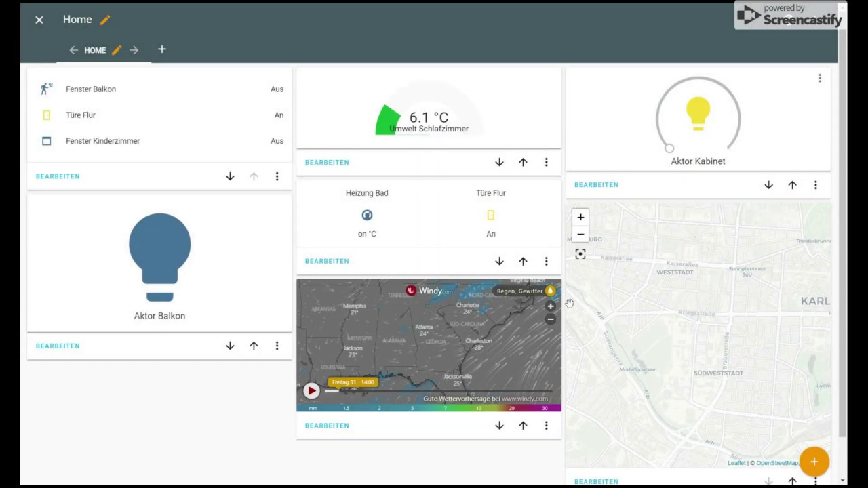Click BEARBEITEN on the Aktor Kabinet card
This screenshot has height=488, width=868.
click(596, 185)
